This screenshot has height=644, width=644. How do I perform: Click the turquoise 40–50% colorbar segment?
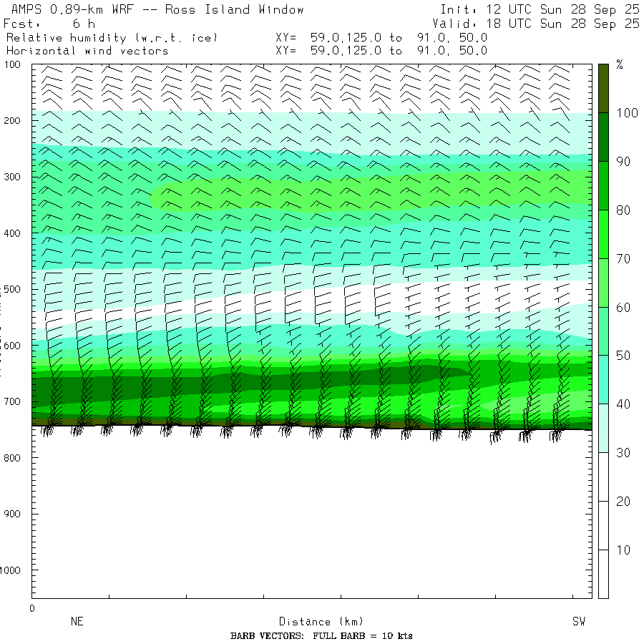603,379
